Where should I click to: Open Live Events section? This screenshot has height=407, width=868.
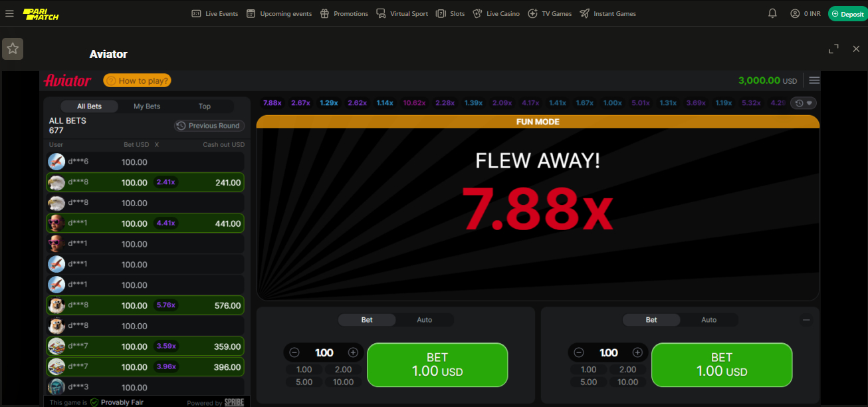[x=215, y=13]
